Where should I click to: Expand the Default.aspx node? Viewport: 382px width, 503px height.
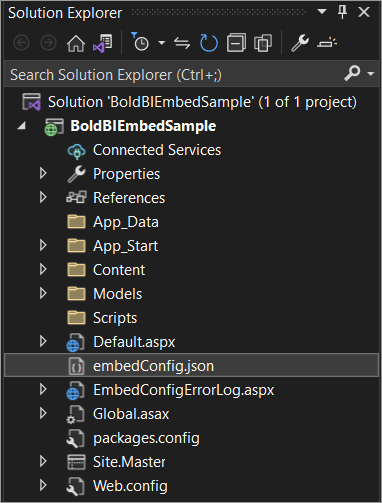click(43, 341)
